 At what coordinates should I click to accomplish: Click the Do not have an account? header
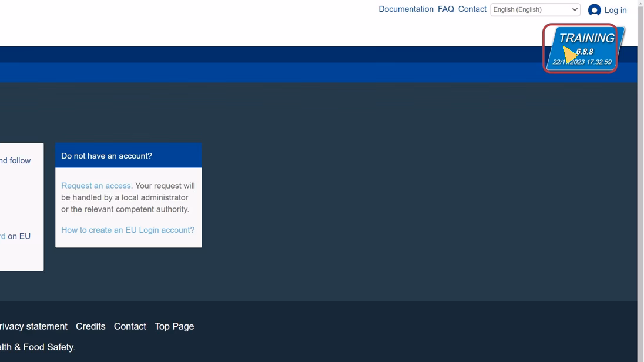pyautogui.click(x=106, y=156)
